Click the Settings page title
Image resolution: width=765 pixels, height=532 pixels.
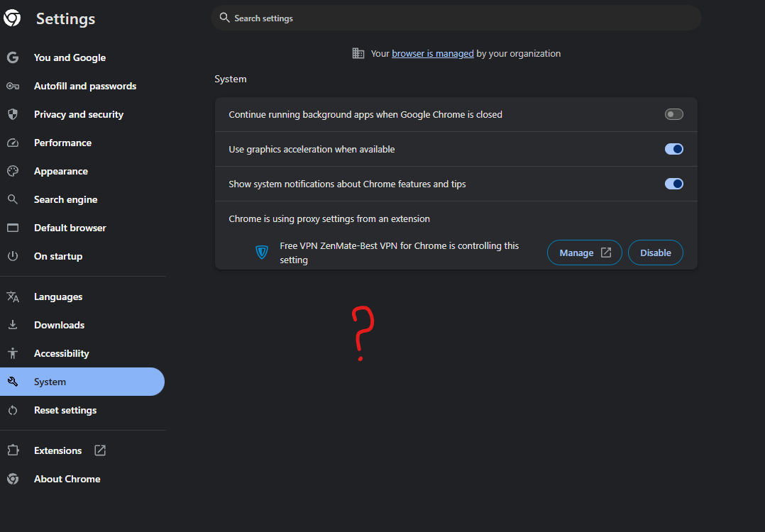click(x=66, y=18)
